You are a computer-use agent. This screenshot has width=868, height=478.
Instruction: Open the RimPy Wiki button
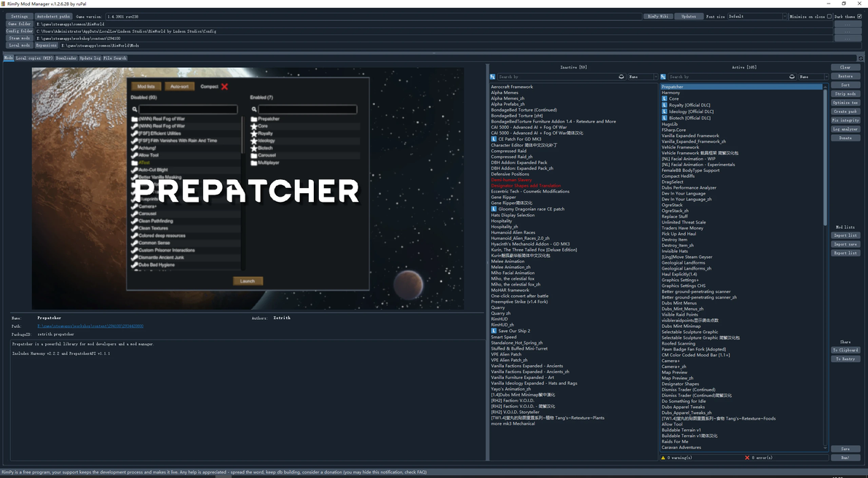[658, 17]
